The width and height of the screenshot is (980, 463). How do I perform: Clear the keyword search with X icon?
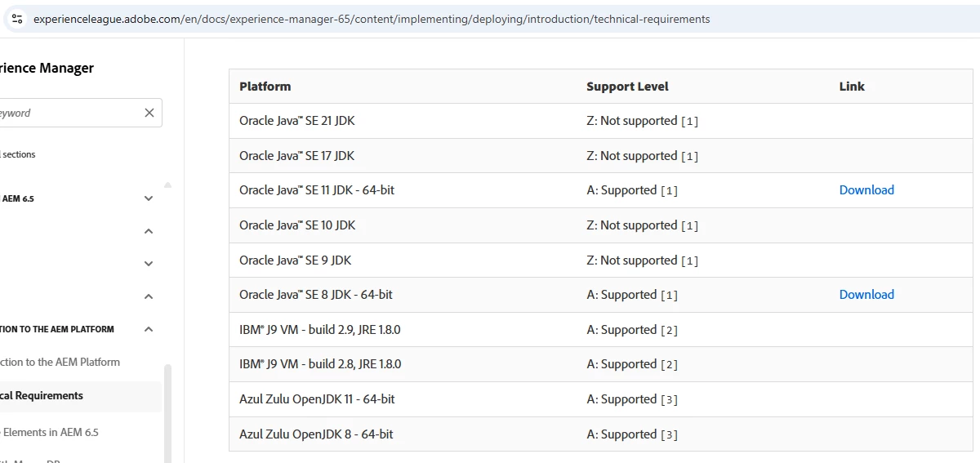point(149,113)
